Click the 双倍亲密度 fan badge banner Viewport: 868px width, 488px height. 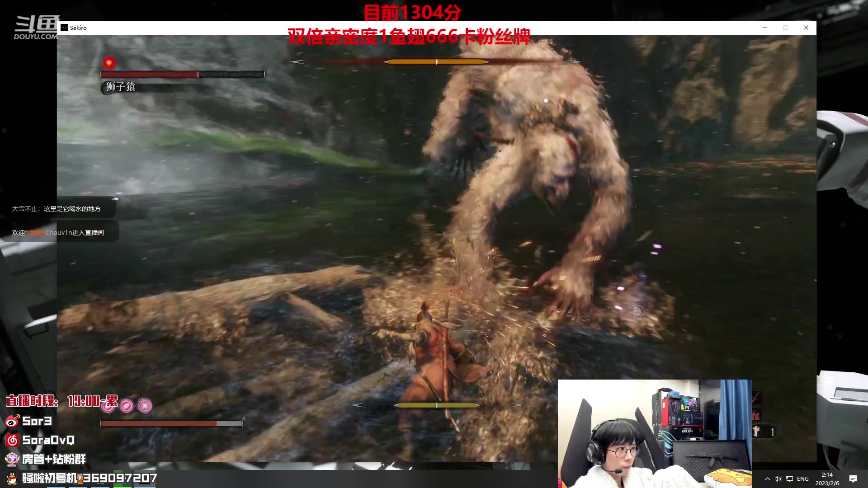pyautogui.click(x=409, y=36)
